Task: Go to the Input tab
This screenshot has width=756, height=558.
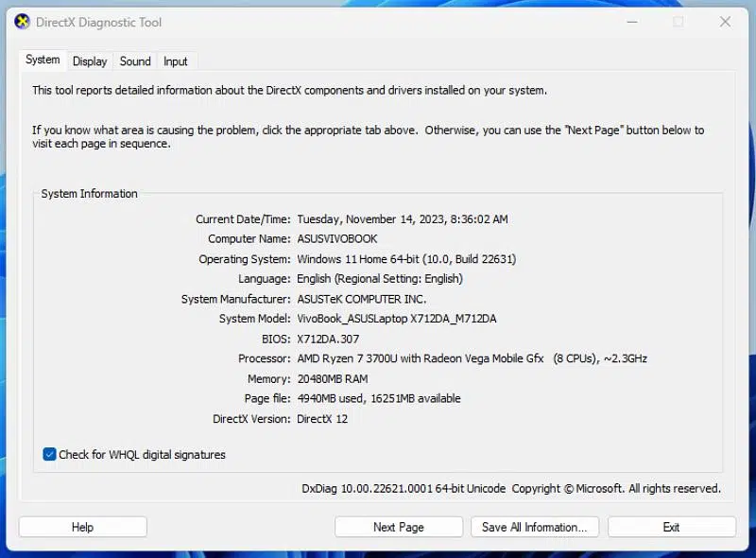Action: 176,61
